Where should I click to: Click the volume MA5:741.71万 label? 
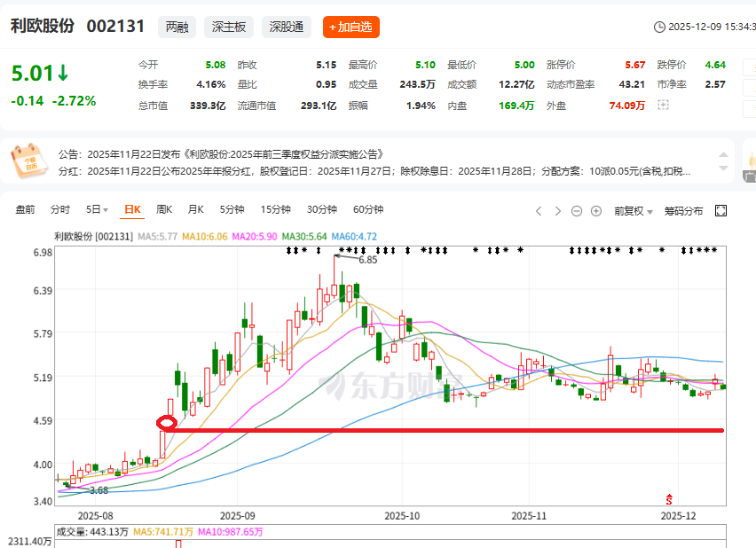pos(163,532)
